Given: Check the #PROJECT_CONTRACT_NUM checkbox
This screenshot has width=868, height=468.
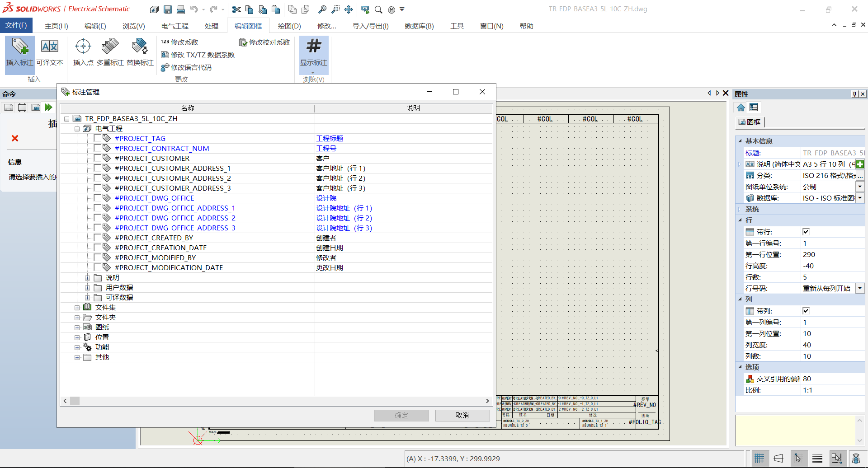Looking at the screenshot, I should [97, 148].
